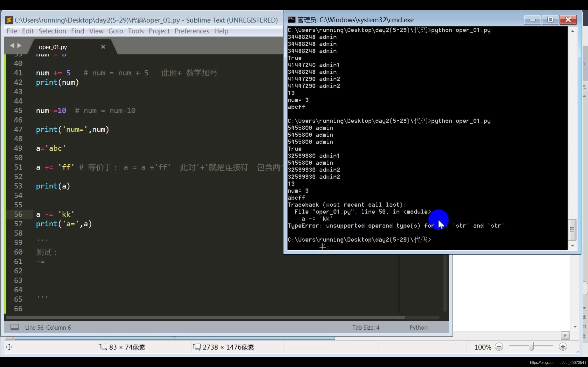Viewport: 588px width, 367px height.
Task: Click the zoom in plus icon
Action: (563, 347)
